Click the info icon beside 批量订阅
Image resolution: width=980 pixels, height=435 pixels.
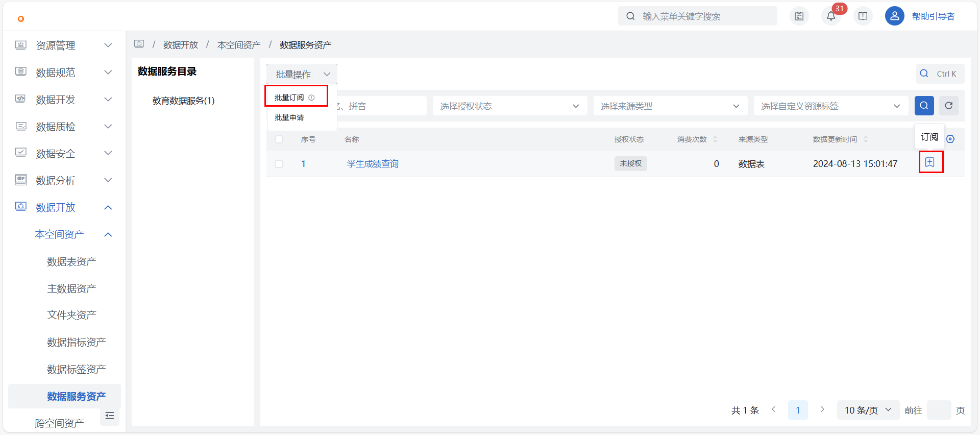point(311,98)
